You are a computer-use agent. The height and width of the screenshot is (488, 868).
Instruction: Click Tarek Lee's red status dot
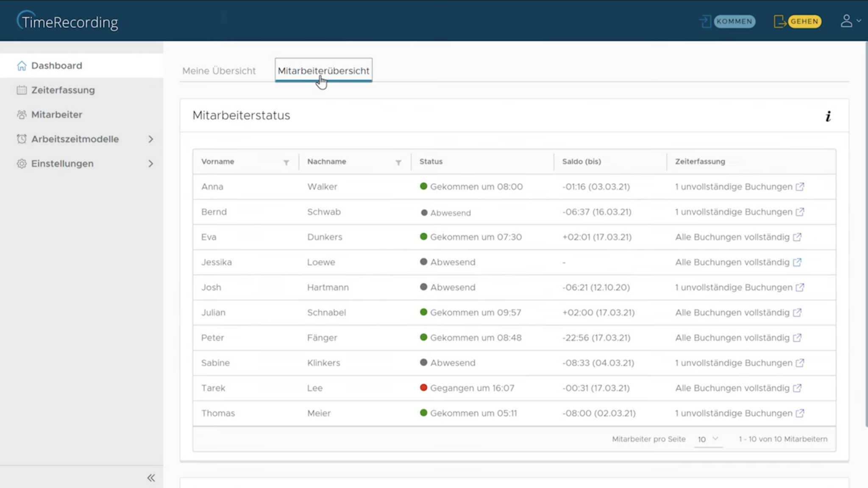click(423, 388)
